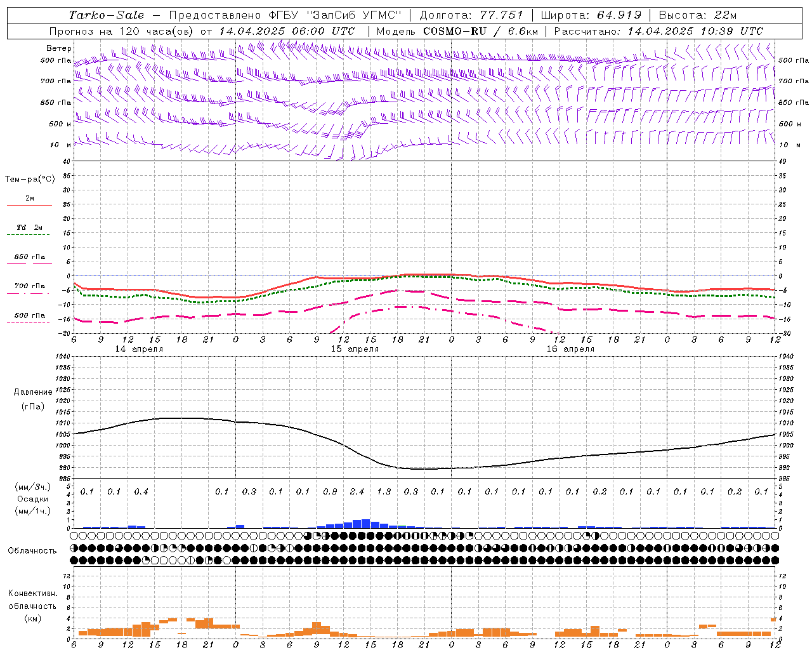Click the Облачность cloud cover label
The width and height of the screenshot is (812, 650).
(x=32, y=551)
